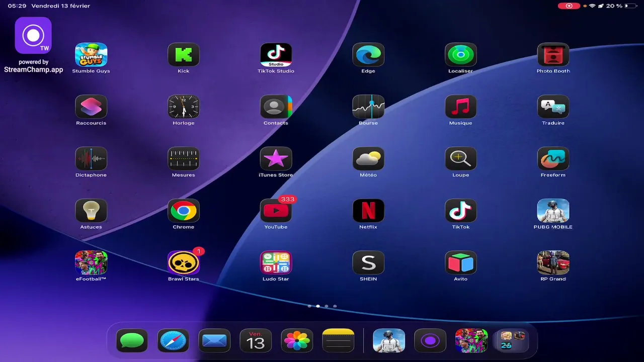Viewport: 644px width, 362px height.
Task: Tap the Vendredi 13 février date
Action: (60, 6)
